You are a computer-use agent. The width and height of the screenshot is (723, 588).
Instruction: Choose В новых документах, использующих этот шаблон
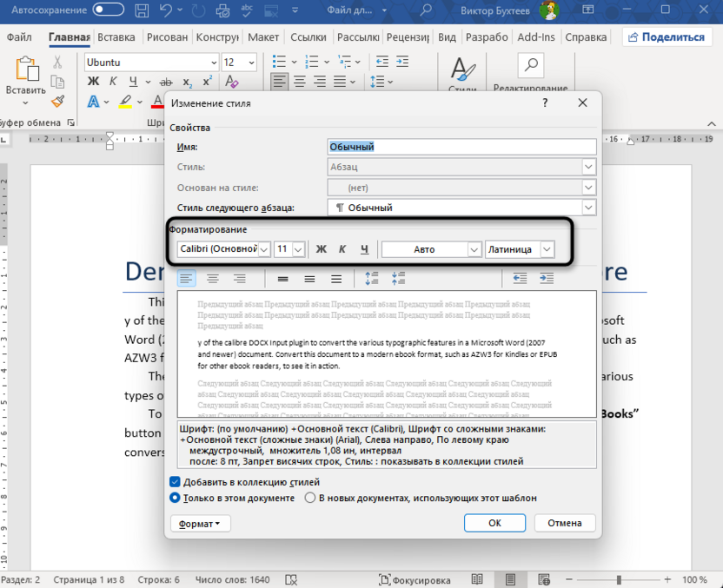coord(310,498)
